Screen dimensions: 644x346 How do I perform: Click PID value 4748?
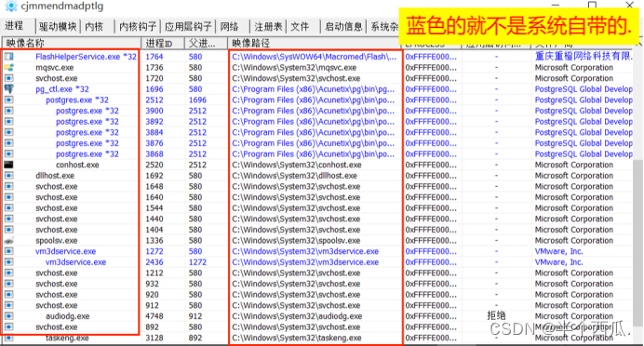[154, 316]
